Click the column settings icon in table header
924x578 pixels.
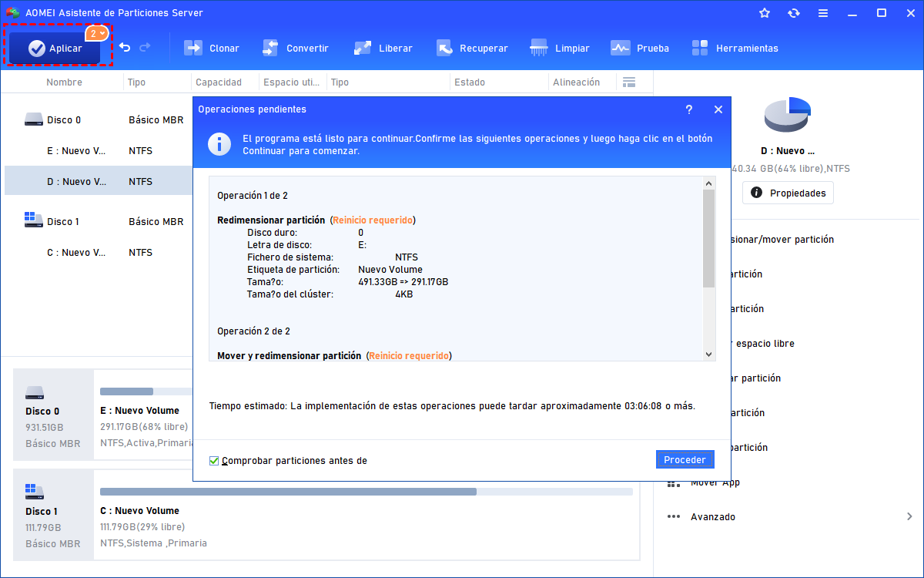(x=629, y=82)
